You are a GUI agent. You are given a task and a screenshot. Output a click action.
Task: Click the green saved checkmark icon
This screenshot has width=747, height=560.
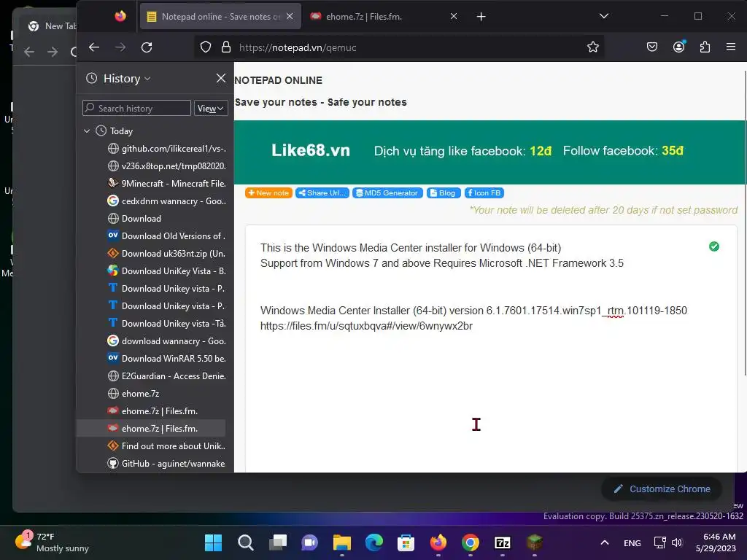[713, 246]
